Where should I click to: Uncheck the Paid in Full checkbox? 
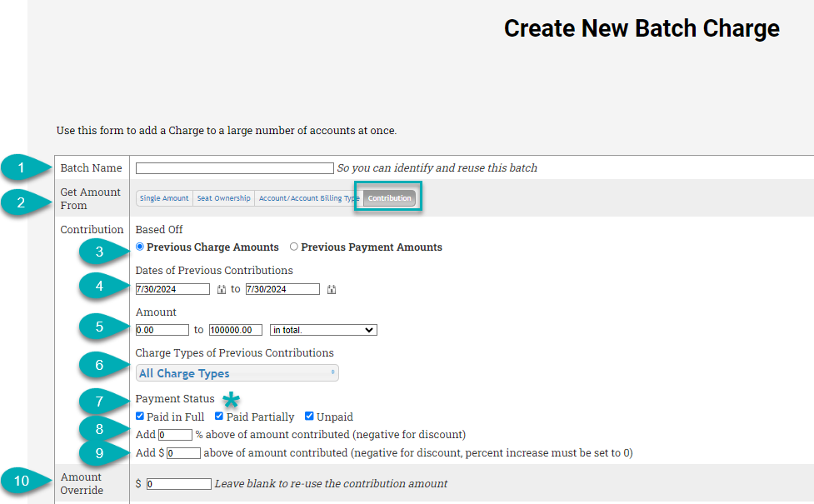[139, 417]
